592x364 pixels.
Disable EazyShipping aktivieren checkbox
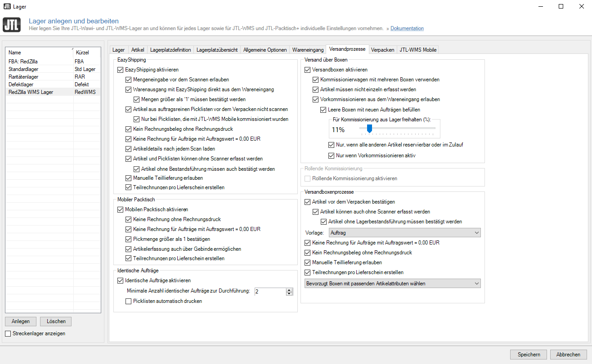point(120,70)
